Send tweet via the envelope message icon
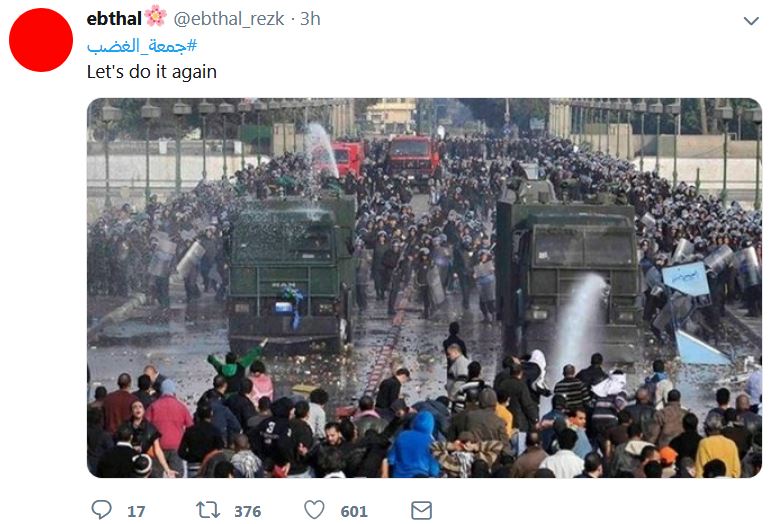The image size is (772, 524). [x=421, y=510]
